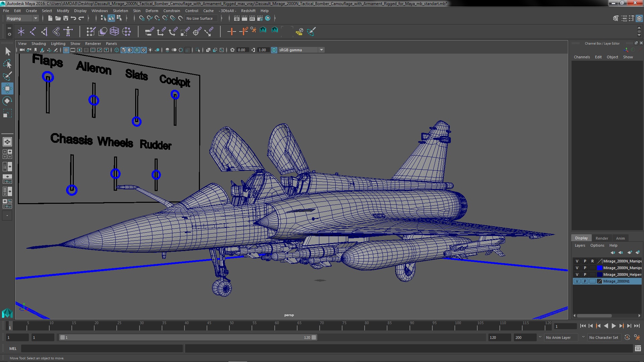This screenshot has width=644, height=362.
Task: Open the Deform menu
Action: pyautogui.click(x=152, y=11)
